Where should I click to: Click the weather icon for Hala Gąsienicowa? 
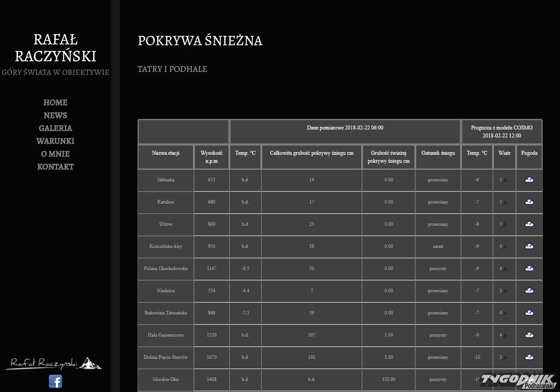[x=529, y=335]
